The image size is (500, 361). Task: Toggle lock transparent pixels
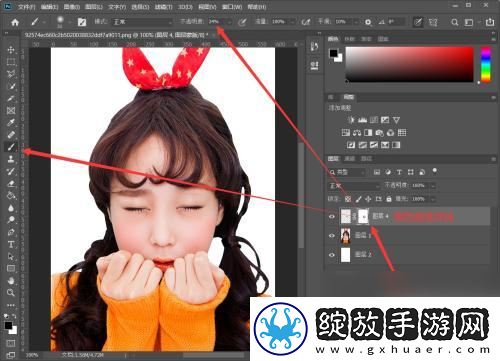click(348, 199)
